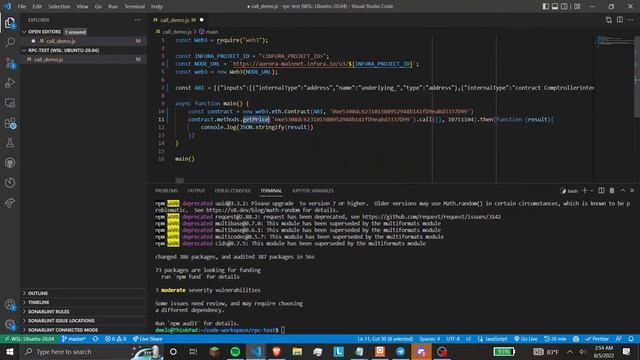Open Run and Debug view
The width and height of the screenshot is (640, 360).
click(10, 83)
